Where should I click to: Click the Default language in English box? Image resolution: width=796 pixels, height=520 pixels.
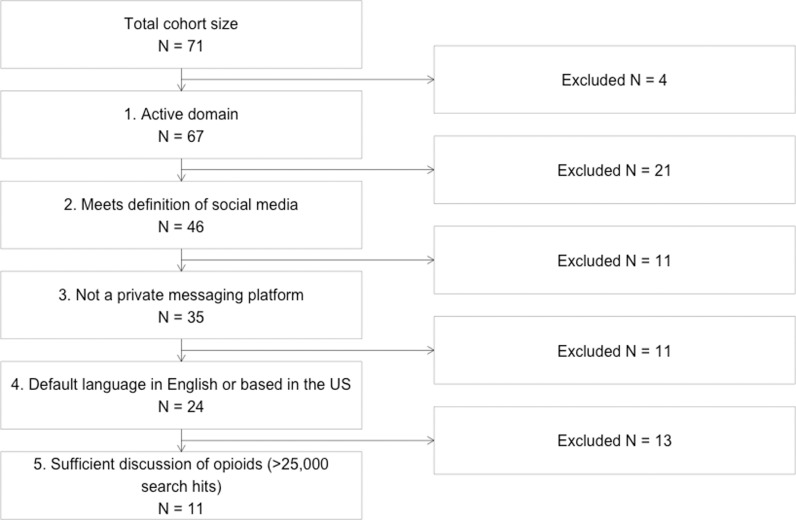(181, 395)
